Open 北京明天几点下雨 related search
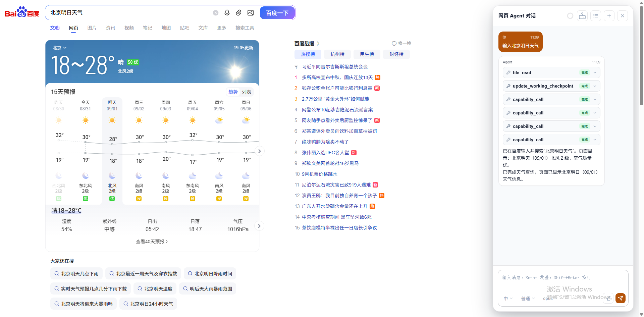Screen dimensions: 644x317 pyautogui.click(x=76, y=274)
